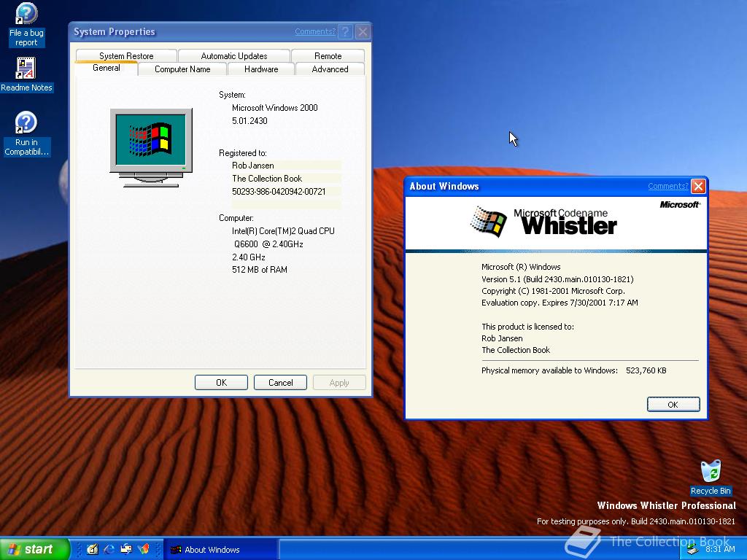
Task: Click the Intel(R) Core(TM)2 Quad CPU text
Action: [x=283, y=231]
